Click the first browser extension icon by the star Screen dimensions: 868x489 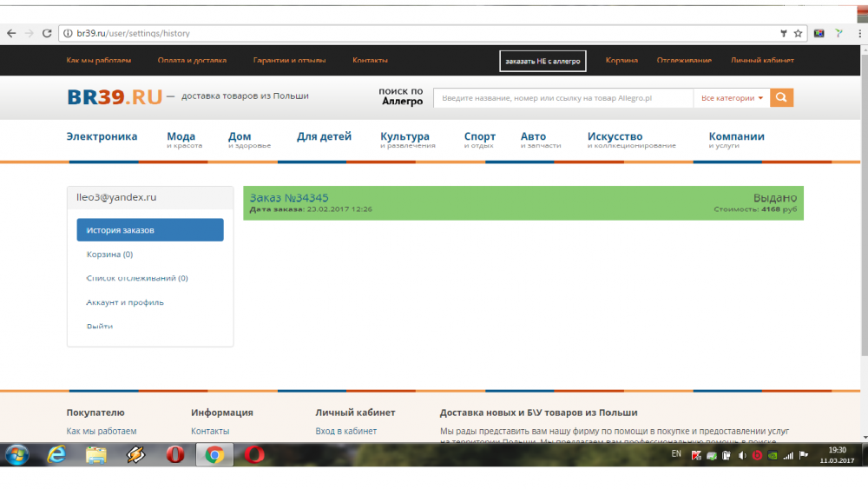click(819, 33)
